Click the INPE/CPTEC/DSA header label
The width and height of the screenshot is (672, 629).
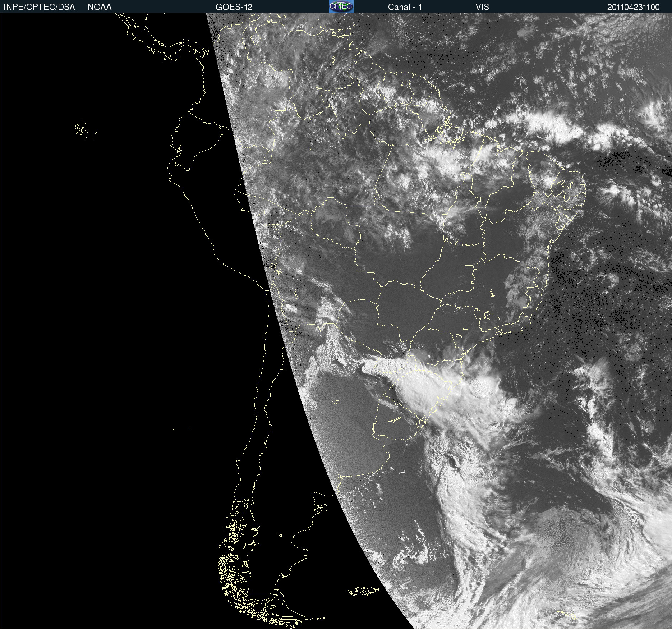coord(39,7)
